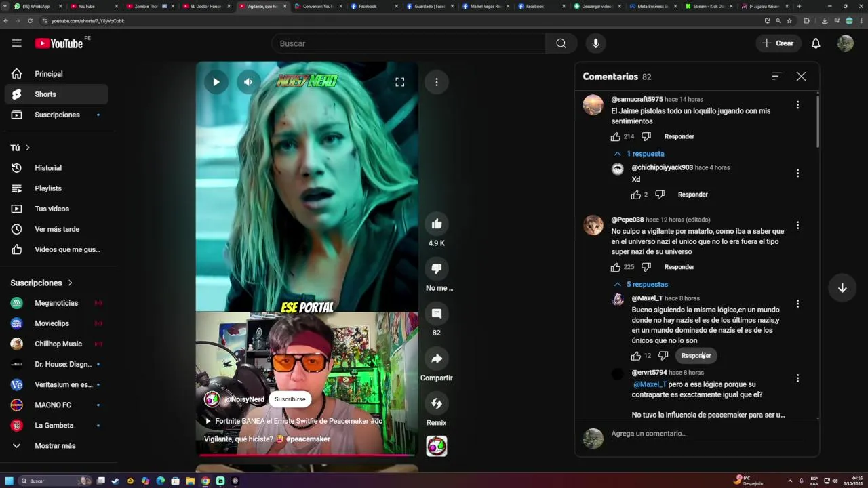Reply to chichipoiyyack903's Xd comment

(x=692, y=195)
